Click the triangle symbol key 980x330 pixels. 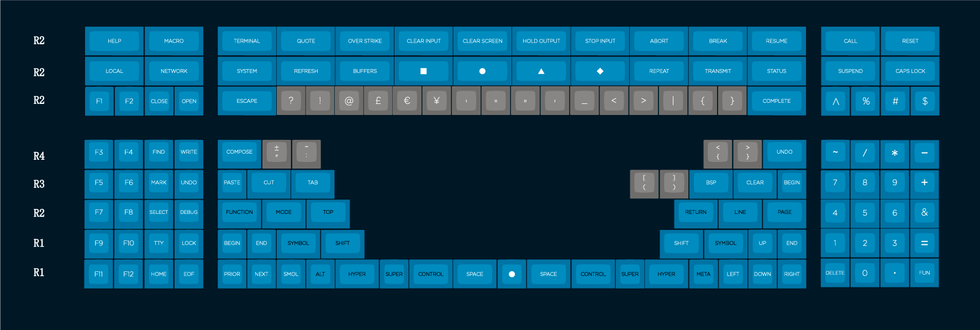coord(541,71)
